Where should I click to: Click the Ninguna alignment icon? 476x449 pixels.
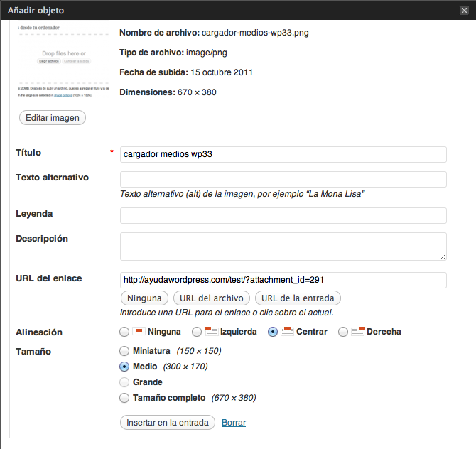coord(139,331)
